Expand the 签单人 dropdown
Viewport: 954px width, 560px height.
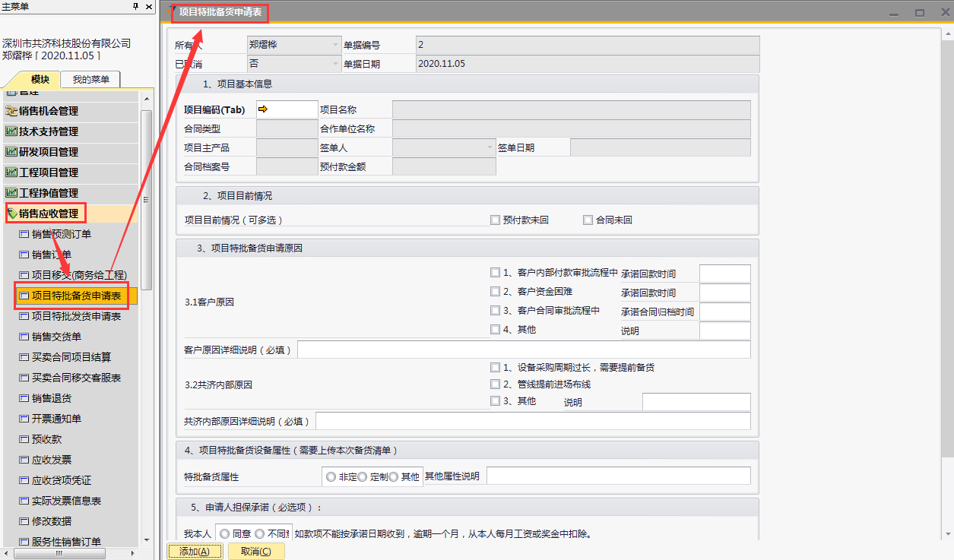489,147
